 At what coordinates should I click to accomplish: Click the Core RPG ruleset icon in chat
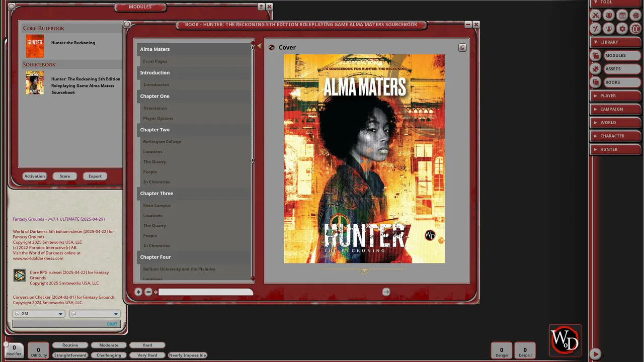20,276
